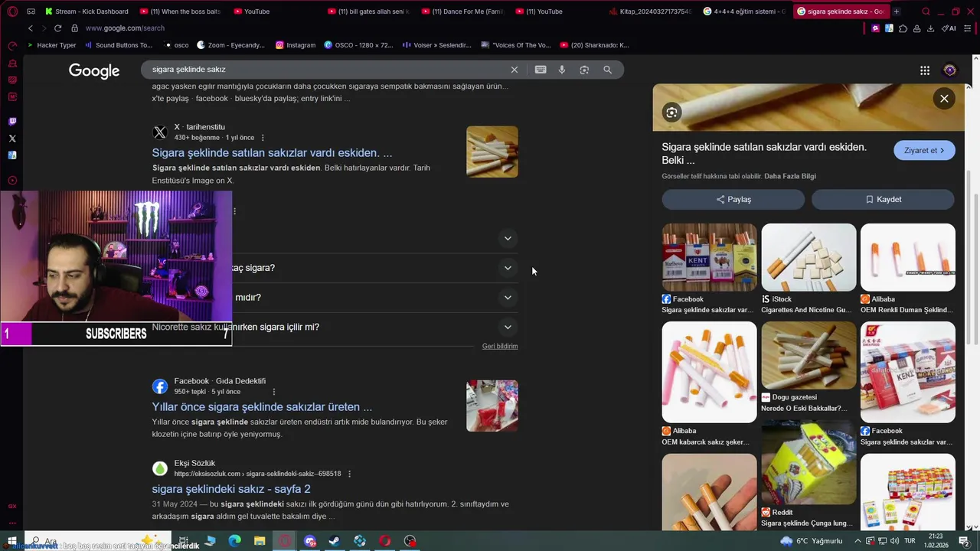Viewport: 980px width, 551px height.
Task: Open 'sigara şeklindeki sakız - sayfa 2' result
Action: coord(231,489)
